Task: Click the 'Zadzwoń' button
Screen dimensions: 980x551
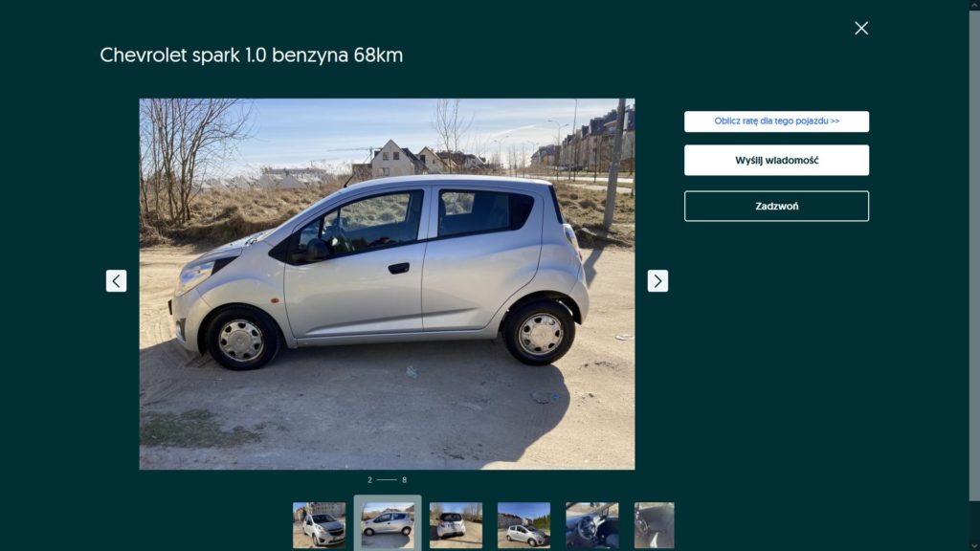Action: [x=776, y=207]
